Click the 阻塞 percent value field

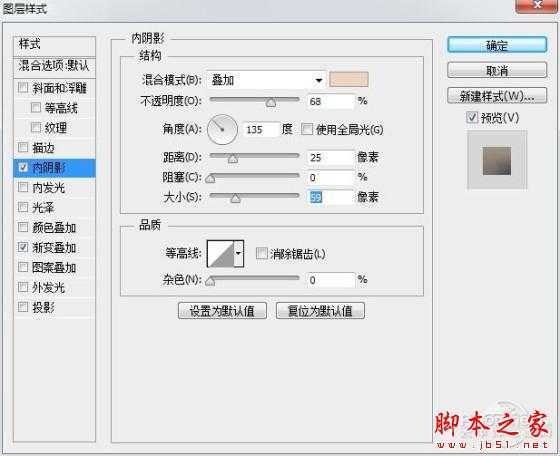pos(331,177)
